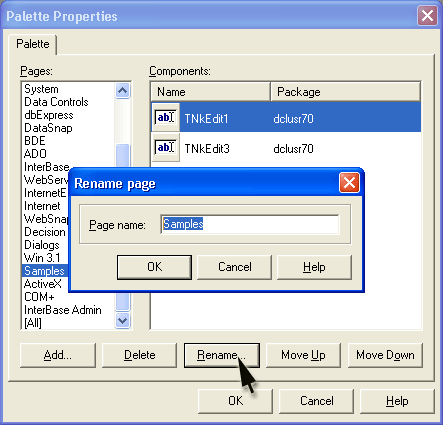
Task: Confirm rename with the dialog OK button
Action: (154, 267)
